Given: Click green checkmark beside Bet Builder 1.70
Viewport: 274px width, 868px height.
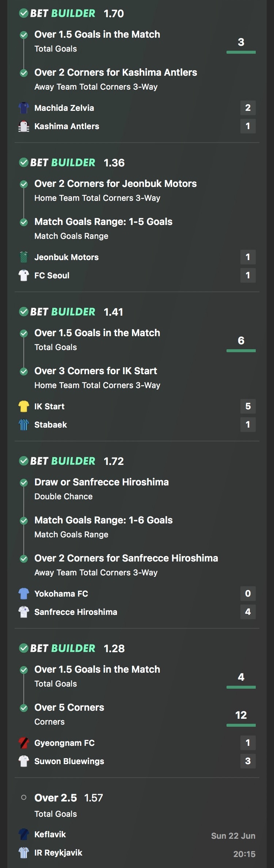Looking at the screenshot, I should [x=24, y=14].
